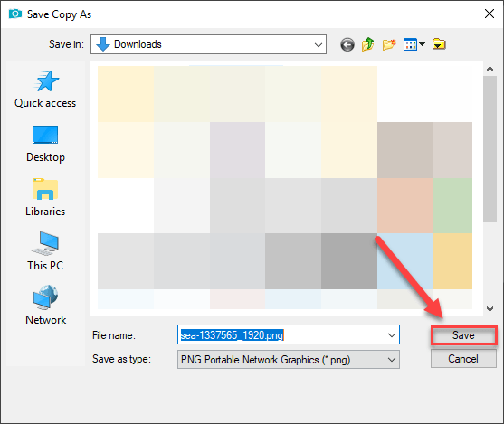Close the Save Copy As dialog

coord(490,14)
